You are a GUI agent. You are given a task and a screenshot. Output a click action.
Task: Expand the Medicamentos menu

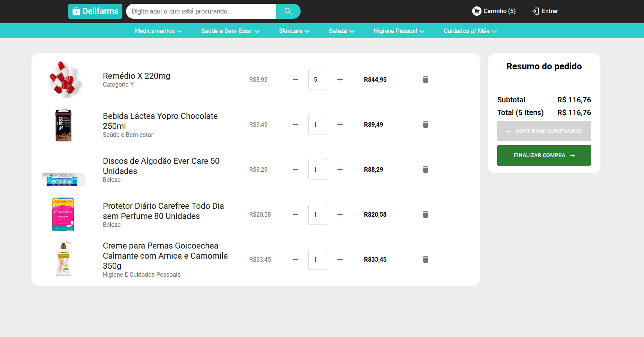click(158, 31)
